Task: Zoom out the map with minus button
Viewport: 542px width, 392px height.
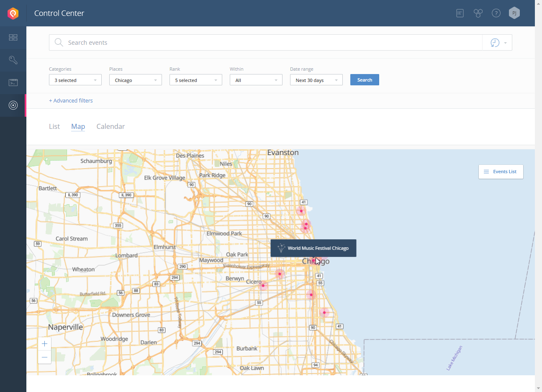Action: click(44, 357)
